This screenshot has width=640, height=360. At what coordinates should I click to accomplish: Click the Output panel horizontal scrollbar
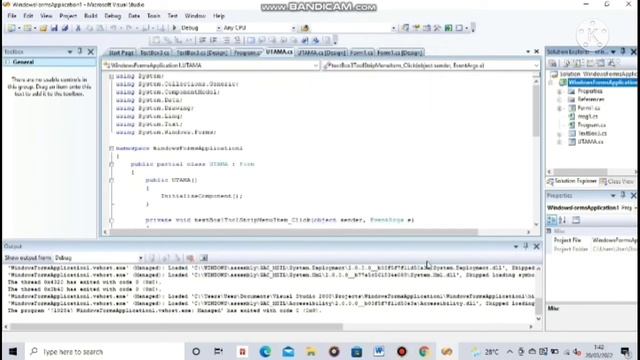pos(269,327)
